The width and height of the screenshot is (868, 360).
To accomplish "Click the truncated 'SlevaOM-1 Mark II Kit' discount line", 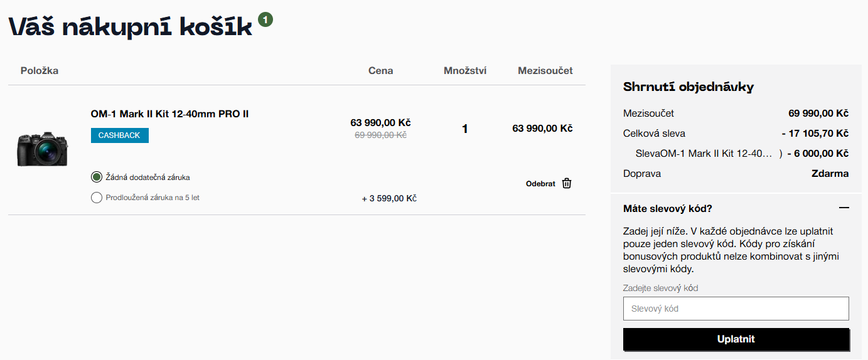I will click(703, 154).
